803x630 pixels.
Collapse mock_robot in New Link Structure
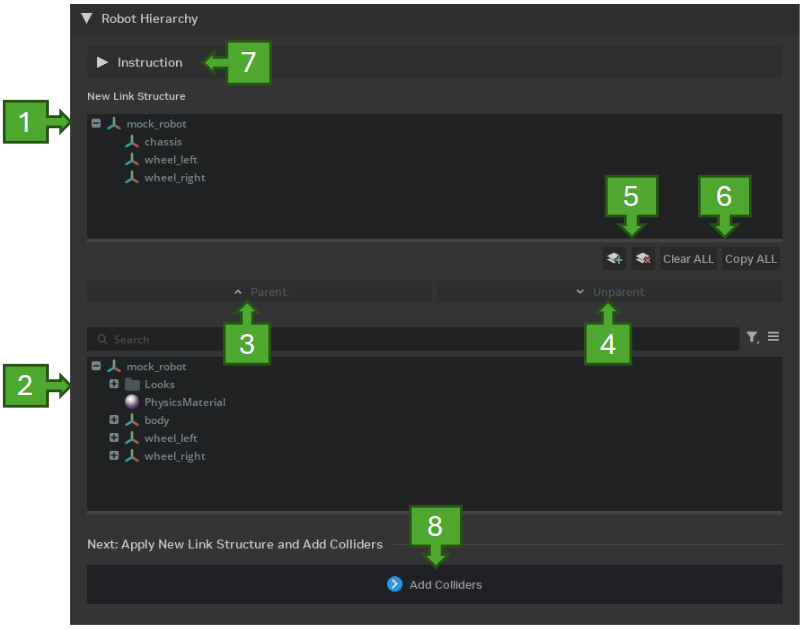(96, 124)
